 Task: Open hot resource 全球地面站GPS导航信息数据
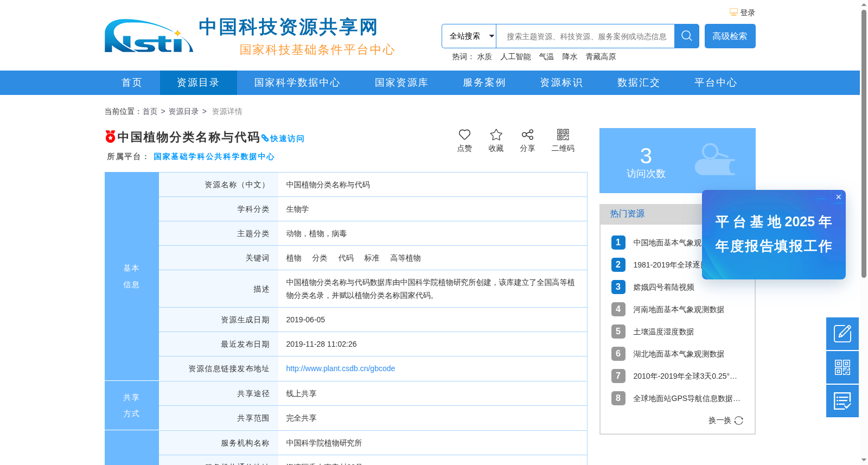pos(687,398)
